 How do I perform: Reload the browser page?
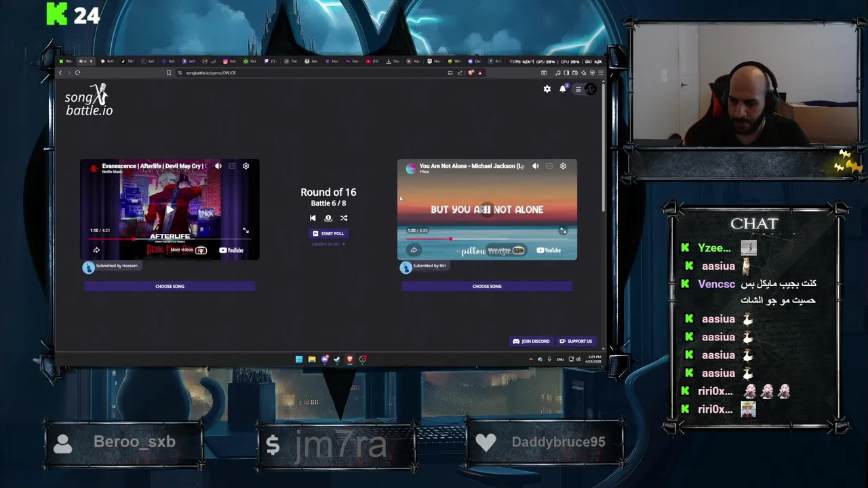[x=77, y=73]
